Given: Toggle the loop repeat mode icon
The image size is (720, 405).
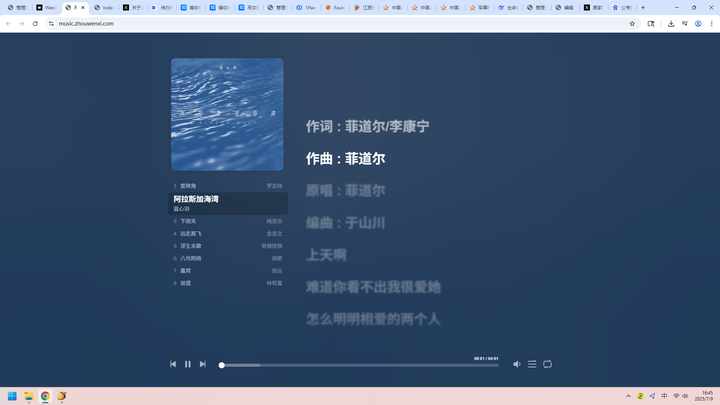Looking at the screenshot, I should [547, 364].
